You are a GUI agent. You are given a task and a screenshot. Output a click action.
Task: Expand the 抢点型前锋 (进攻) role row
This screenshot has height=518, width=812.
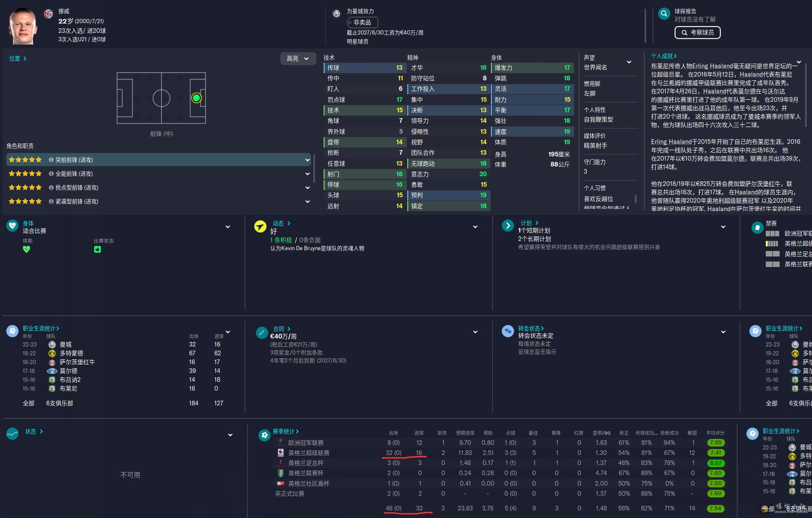point(308,188)
